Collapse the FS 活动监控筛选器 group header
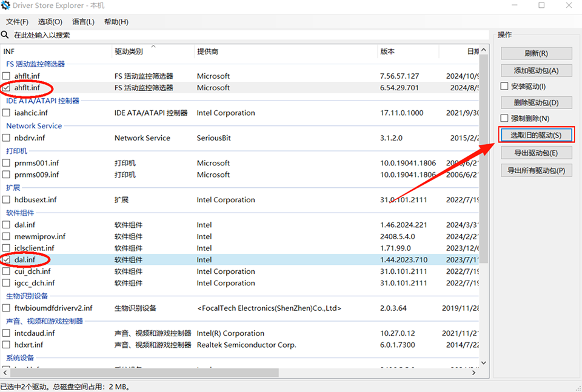This screenshot has width=582, height=392. [x=35, y=64]
